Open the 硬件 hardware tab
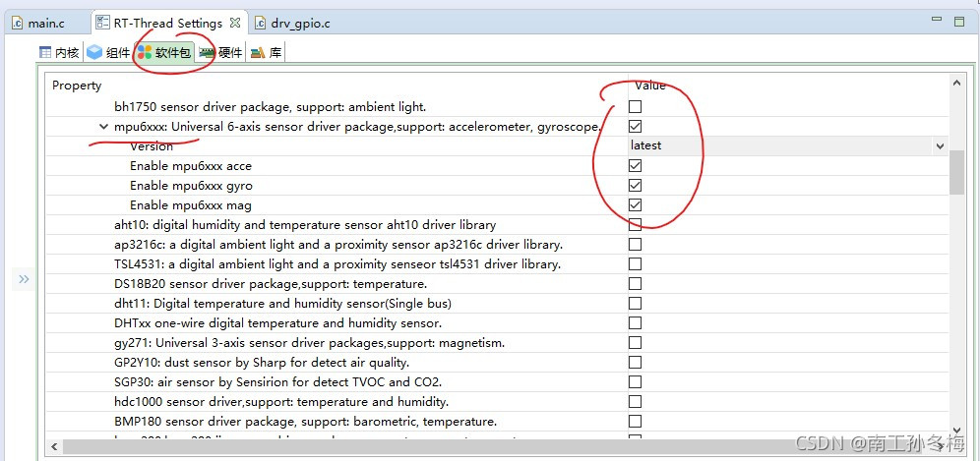This screenshot has height=461, width=980. coord(220,53)
